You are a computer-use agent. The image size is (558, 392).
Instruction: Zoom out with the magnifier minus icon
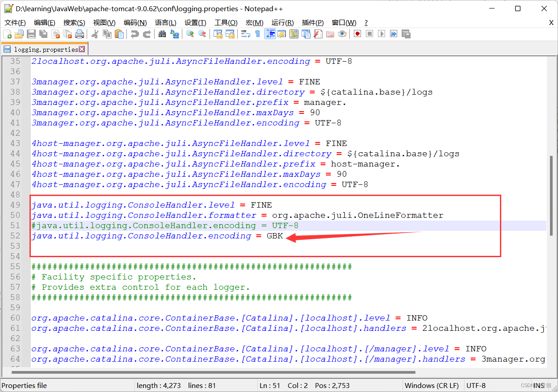click(x=202, y=34)
